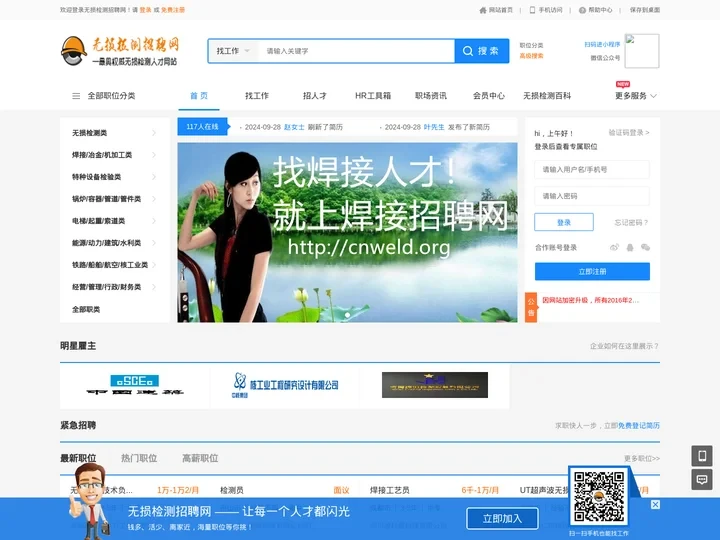Select the HR工具箱 navigation tab
The width and height of the screenshot is (720, 540).
click(x=373, y=96)
